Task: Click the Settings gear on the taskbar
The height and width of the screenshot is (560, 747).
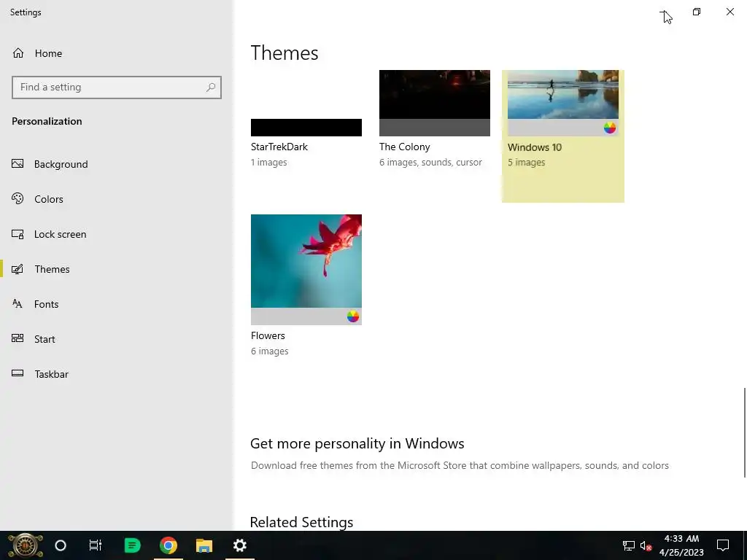Action: [239, 545]
